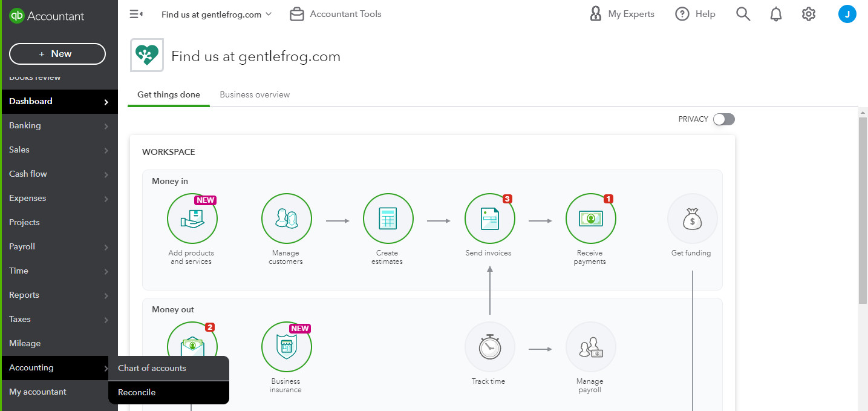Open Accountant Tools in top bar
Screen dimensions: 868x411
[336, 14]
